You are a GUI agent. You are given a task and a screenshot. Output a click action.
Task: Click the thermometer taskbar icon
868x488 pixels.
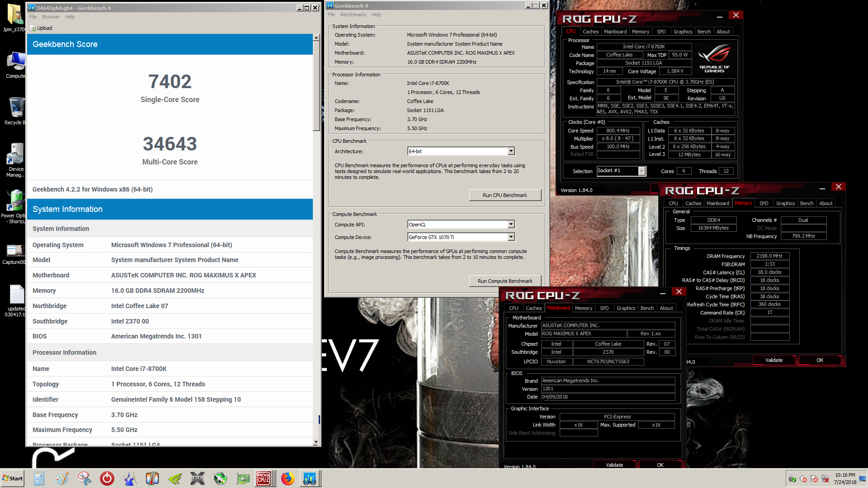152,479
